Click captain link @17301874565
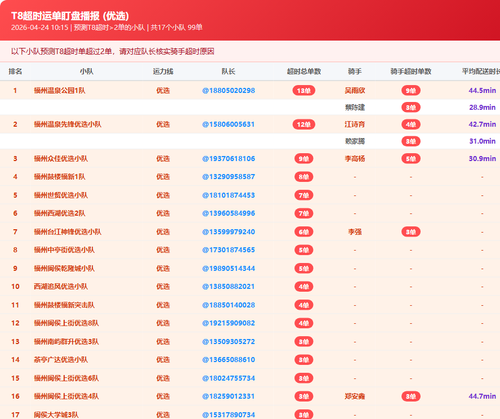Viewport: 500px width, 419px height. [228, 250]
